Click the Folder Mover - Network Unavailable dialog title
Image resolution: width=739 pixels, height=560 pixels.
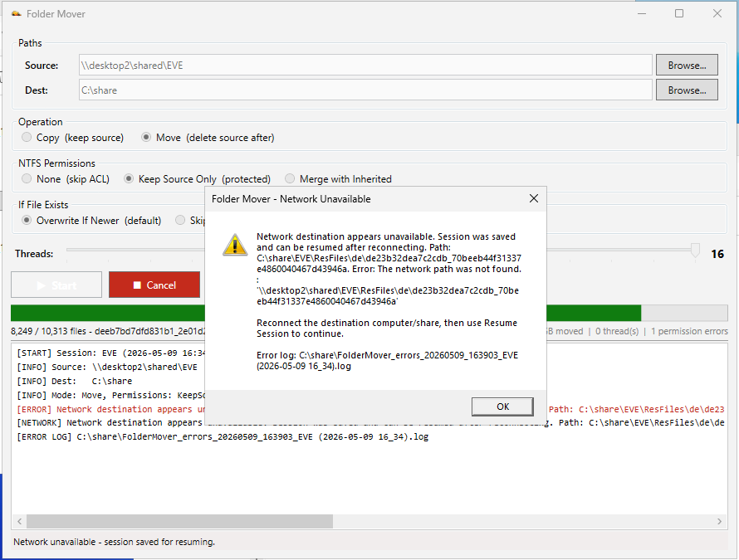click(291, 199)
